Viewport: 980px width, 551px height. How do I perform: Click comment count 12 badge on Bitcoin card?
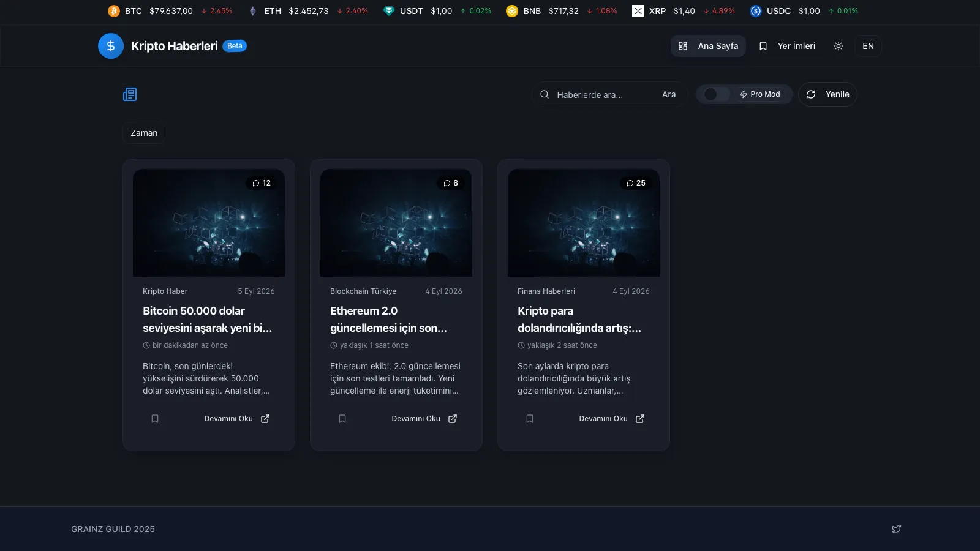[262, 183]
